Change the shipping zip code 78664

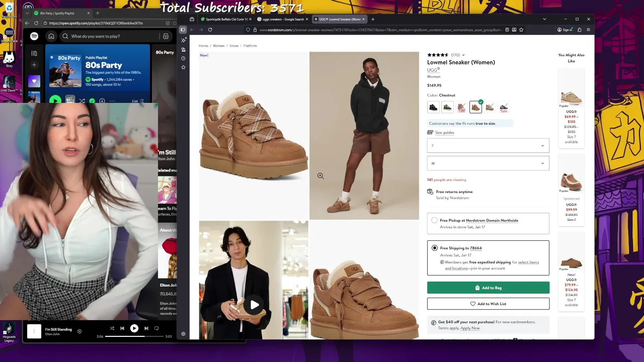tap(475, 248)
